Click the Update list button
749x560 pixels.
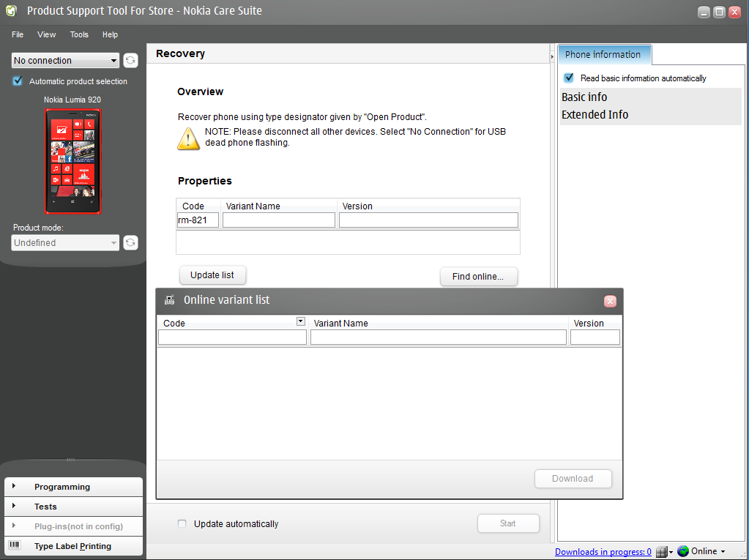[x=212, y=275]
